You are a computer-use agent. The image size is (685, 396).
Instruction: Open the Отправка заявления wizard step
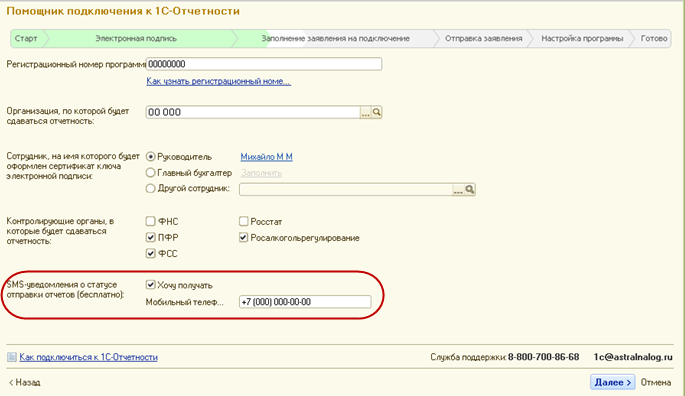tap(484, 38)
